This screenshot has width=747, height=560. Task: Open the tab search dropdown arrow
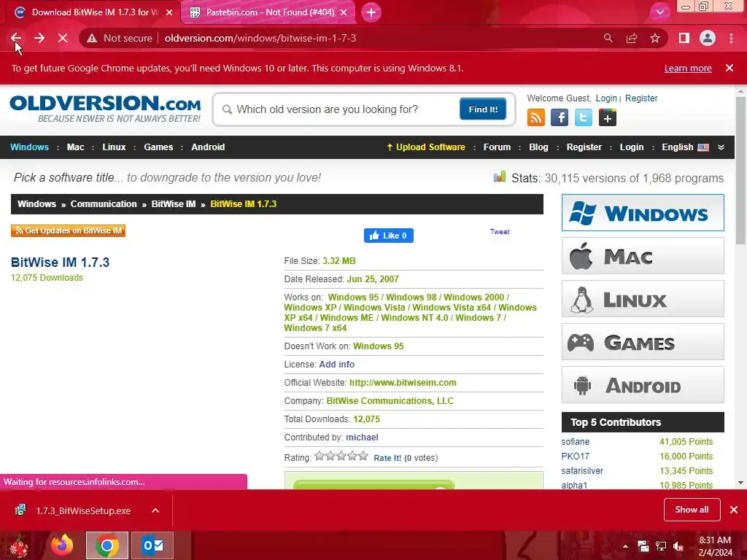(x=659, y=12)
